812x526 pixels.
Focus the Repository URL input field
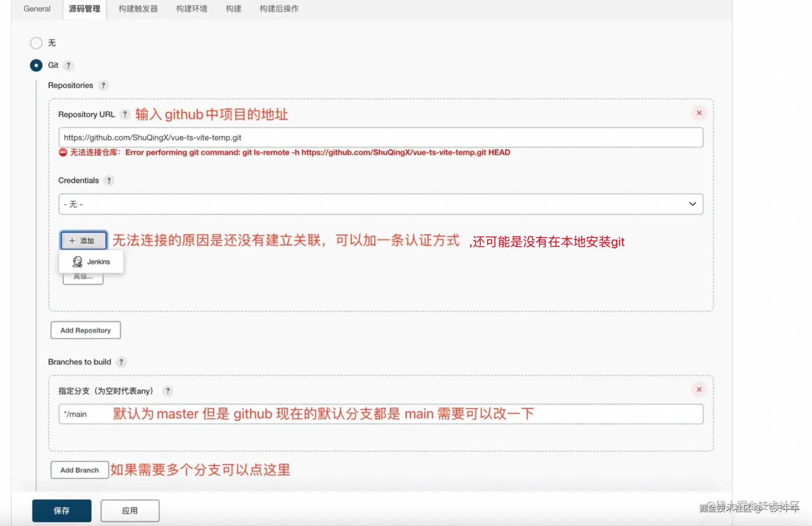pos(381,137)
